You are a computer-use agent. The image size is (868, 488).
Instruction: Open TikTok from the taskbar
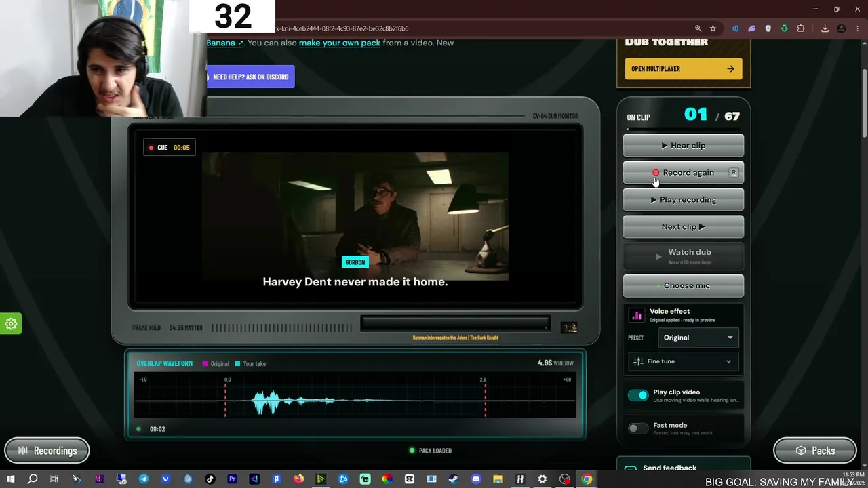click(210, 479)
